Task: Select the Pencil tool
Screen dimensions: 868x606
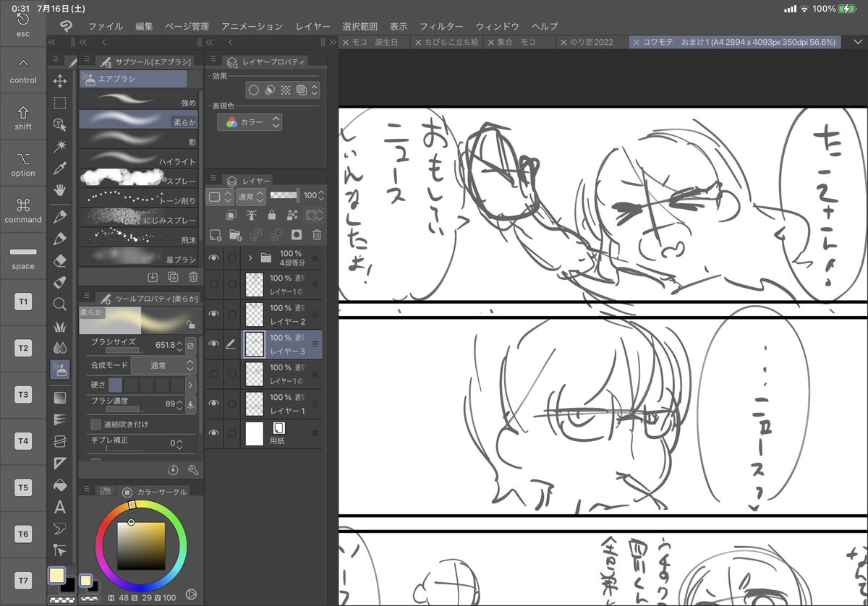Action: 60,238
